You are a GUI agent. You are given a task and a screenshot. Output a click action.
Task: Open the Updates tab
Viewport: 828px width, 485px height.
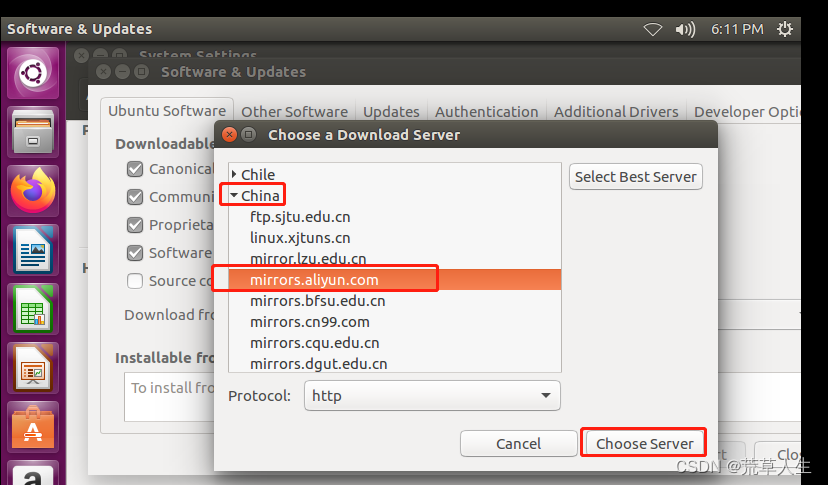click(391, 112)
